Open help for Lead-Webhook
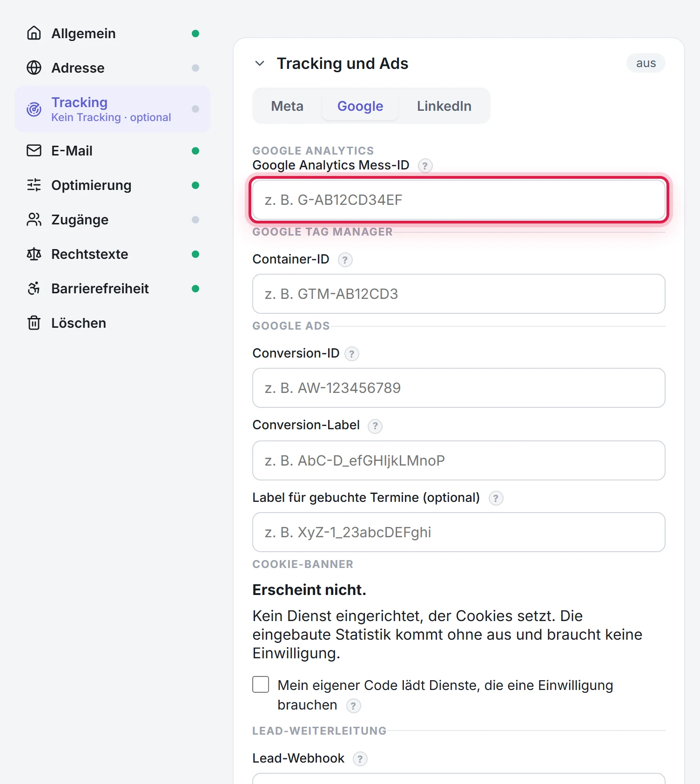Image resolution: width=700 pixels, height=784 pixels. [x=360, y=759]
